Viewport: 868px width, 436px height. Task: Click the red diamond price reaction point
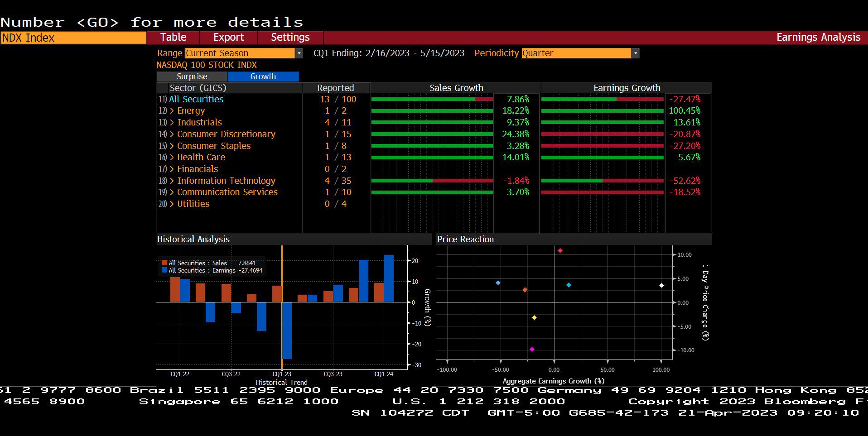pos(560,250)
